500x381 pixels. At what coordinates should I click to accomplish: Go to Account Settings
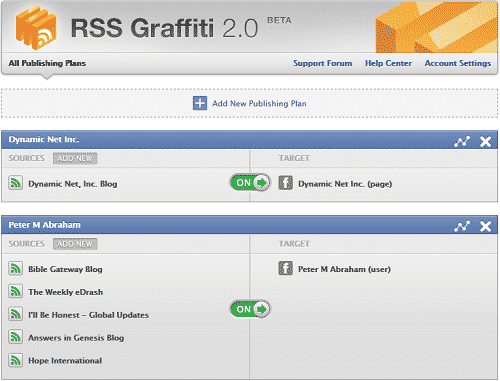(x=458, y=63)
